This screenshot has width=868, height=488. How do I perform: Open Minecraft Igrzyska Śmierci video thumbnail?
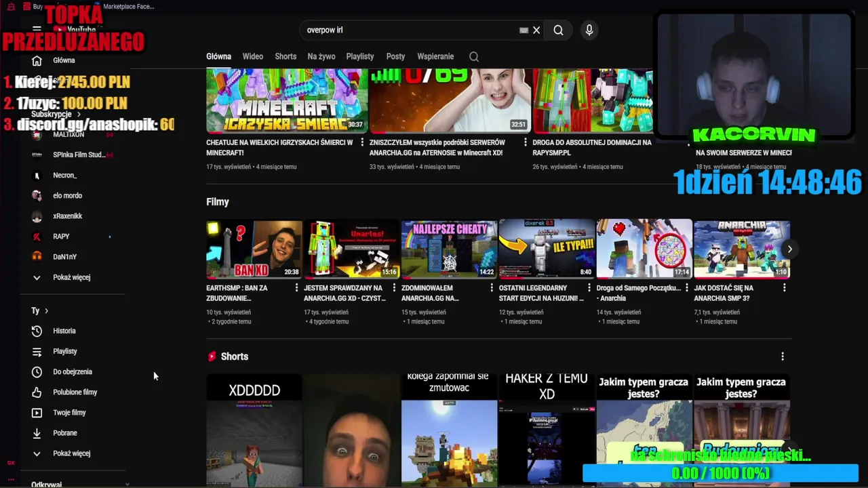[287, 100]
